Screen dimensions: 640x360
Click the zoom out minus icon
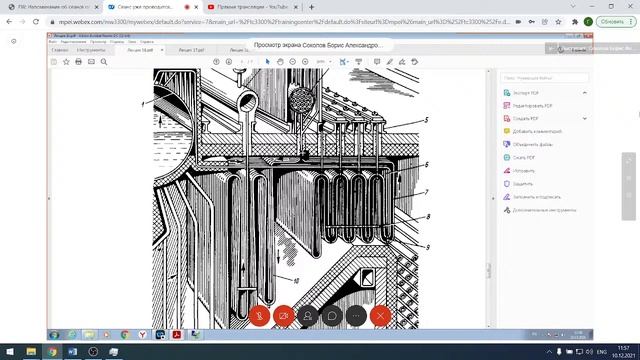[x=293, y=62]
